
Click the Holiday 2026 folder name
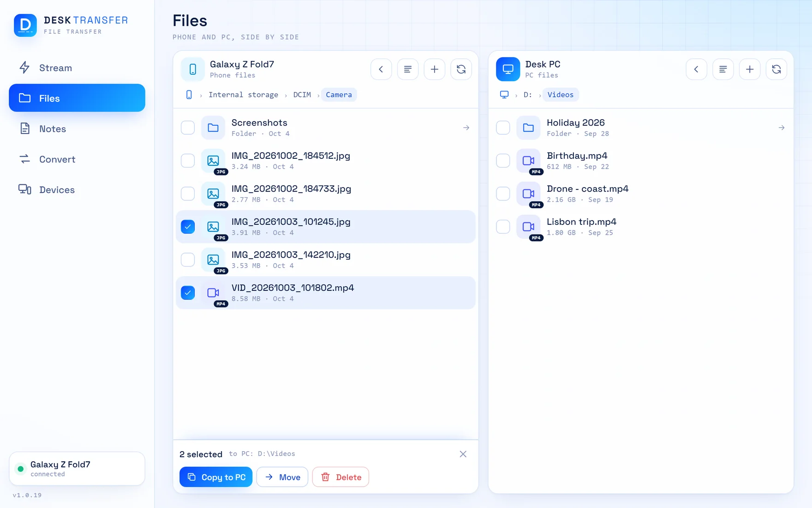(x=576, y=123)
